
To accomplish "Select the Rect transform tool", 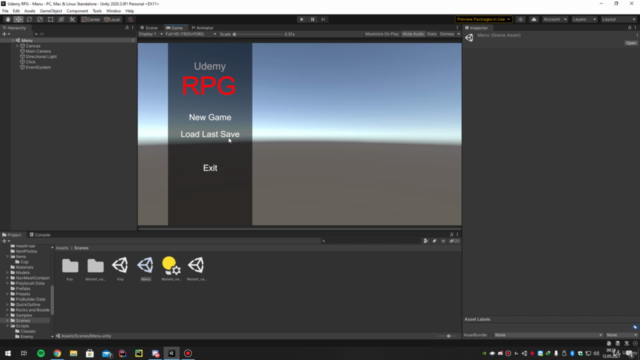I will click(x=50, y=19).
